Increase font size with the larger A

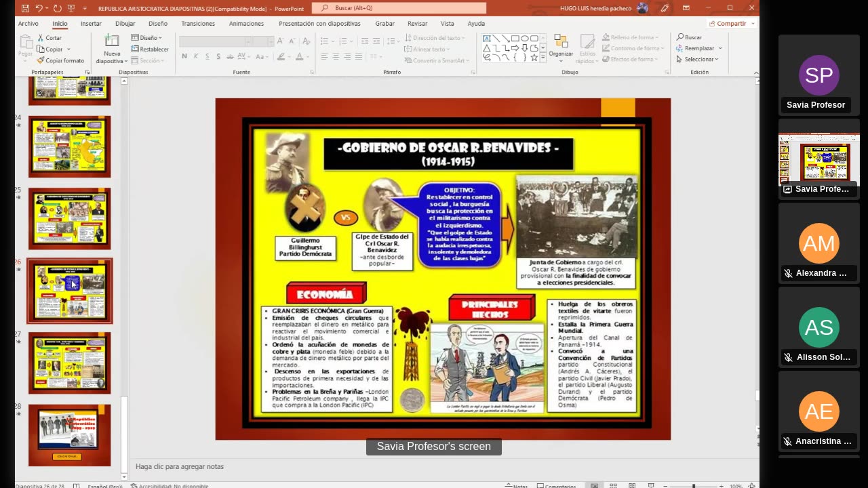point(280,41)
